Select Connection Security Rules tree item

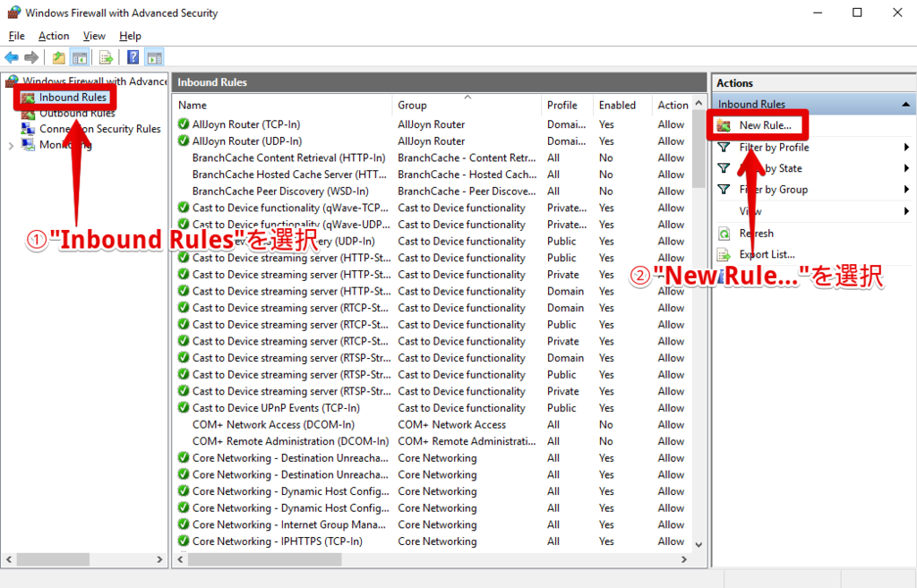click(x=100, y=129)
